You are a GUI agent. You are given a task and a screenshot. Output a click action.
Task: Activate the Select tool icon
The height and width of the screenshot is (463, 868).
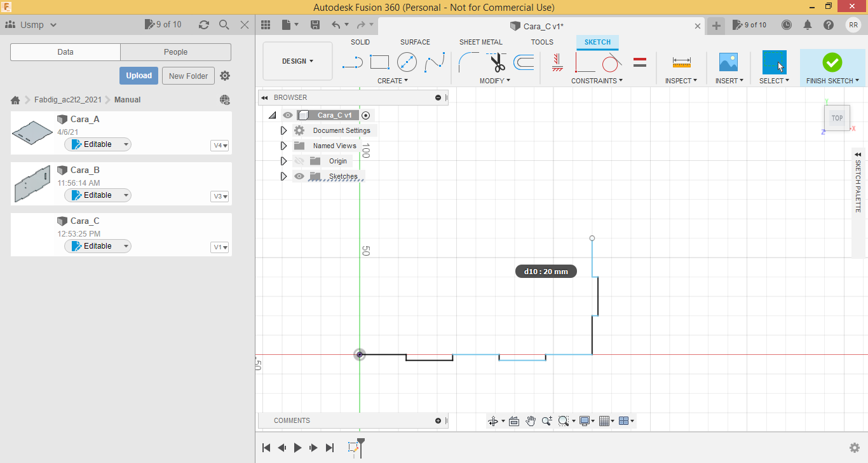coord(774,62)
